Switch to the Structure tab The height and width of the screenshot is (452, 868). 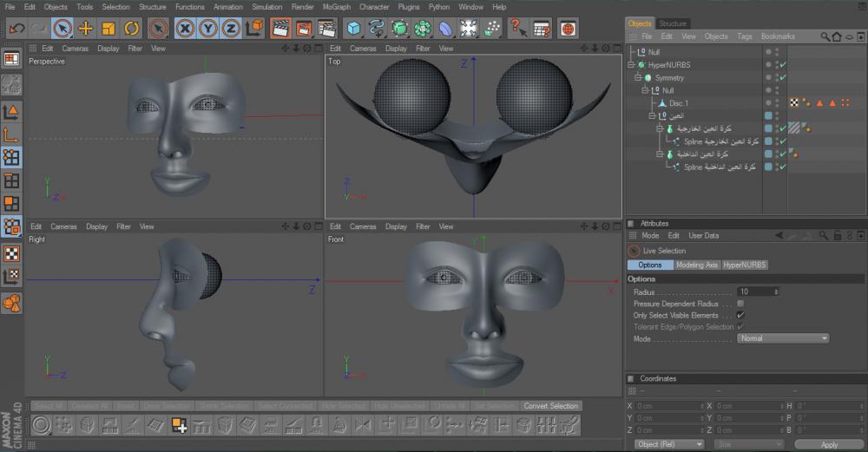click(673, 23)
